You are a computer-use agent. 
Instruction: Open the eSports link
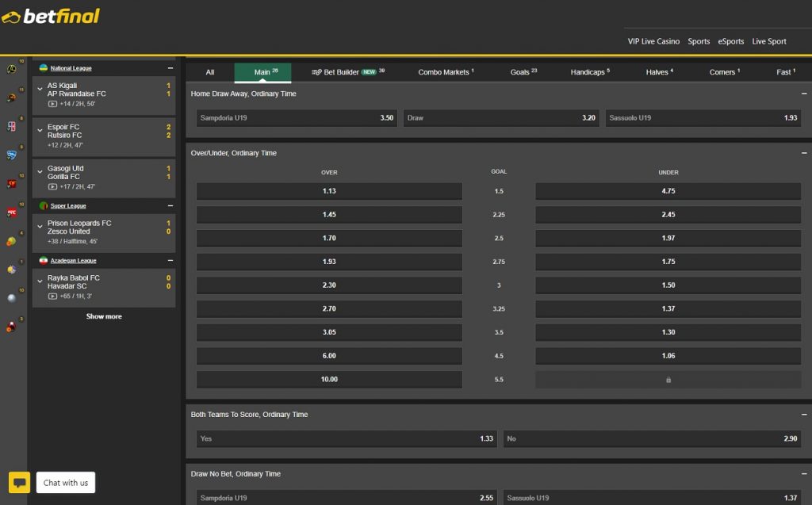pyautogui.click(x=730, y=41)
